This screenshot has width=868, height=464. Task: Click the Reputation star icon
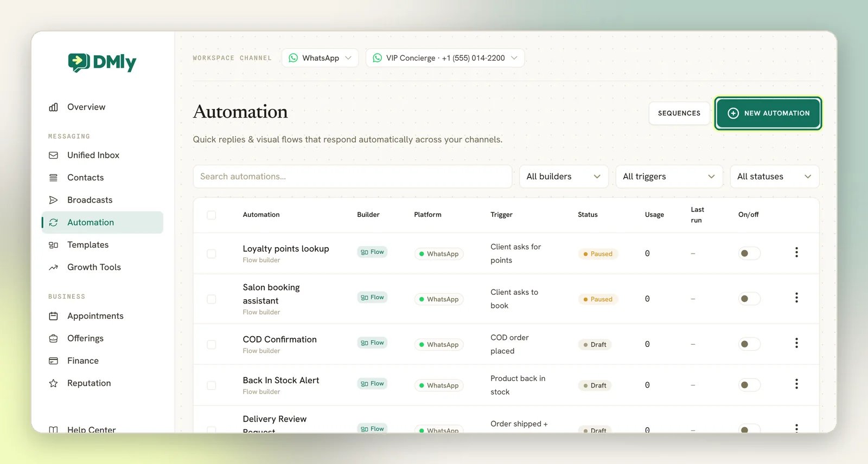click(53, 383)
